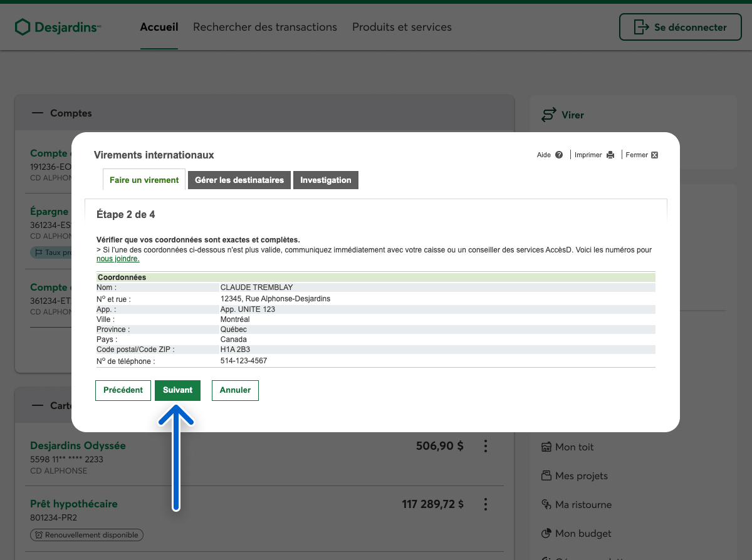Image resolution: width=752 pixels, height=560 pixels.
Task: Click the Mon budget pie chart icon
Action: (x=546, y=534)
